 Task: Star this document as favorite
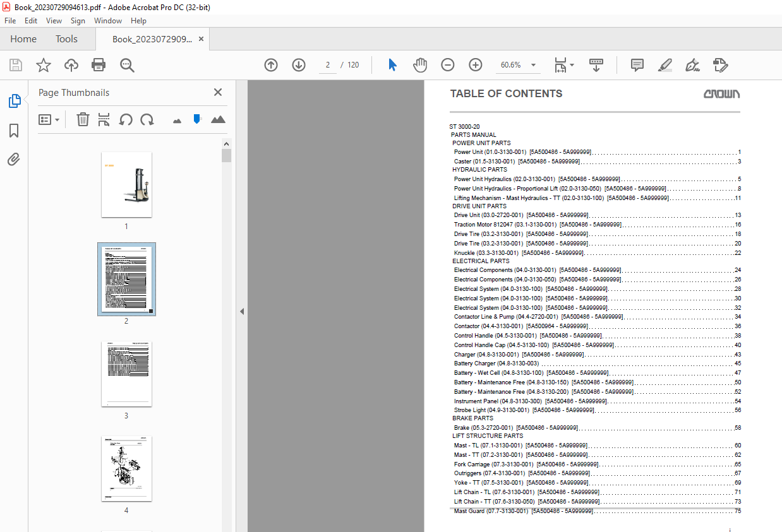pyautogui.click(x=44, y=65)
